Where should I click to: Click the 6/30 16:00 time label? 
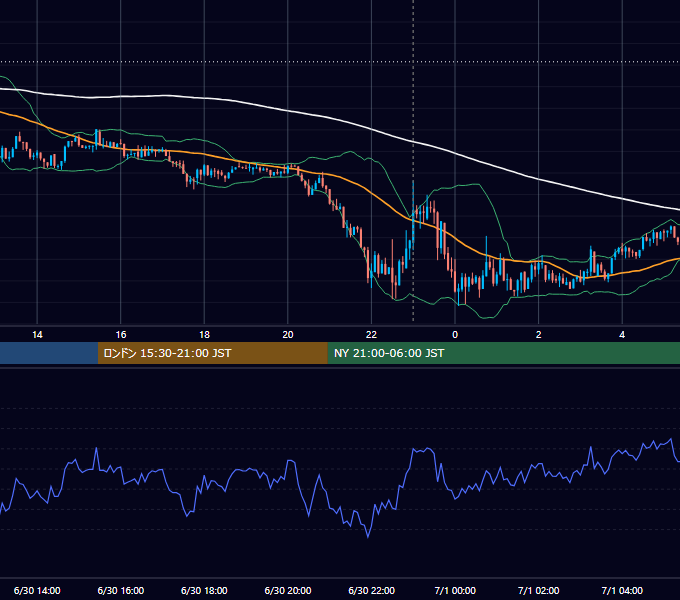click(121, 590)
